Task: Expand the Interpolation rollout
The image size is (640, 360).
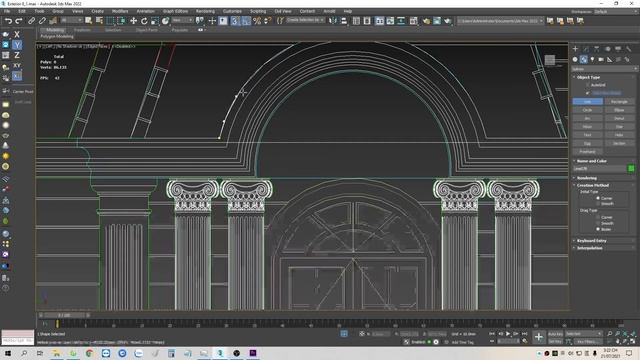Action: point(589,248)
